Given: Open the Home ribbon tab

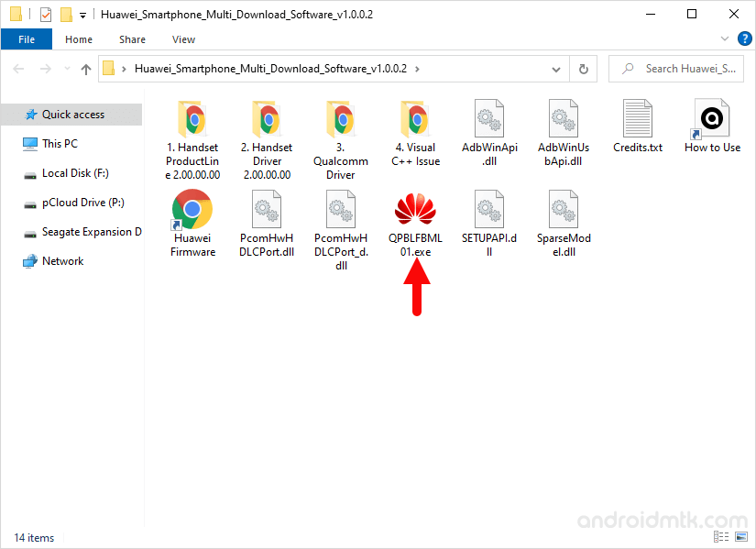Looking at the screenshot, I should coord(79,39).
